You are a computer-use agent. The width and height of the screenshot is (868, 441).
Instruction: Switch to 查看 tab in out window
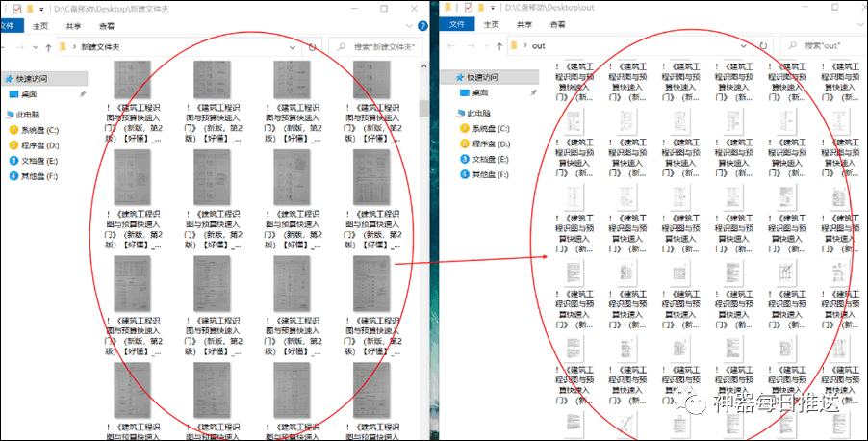coord(558,24)
